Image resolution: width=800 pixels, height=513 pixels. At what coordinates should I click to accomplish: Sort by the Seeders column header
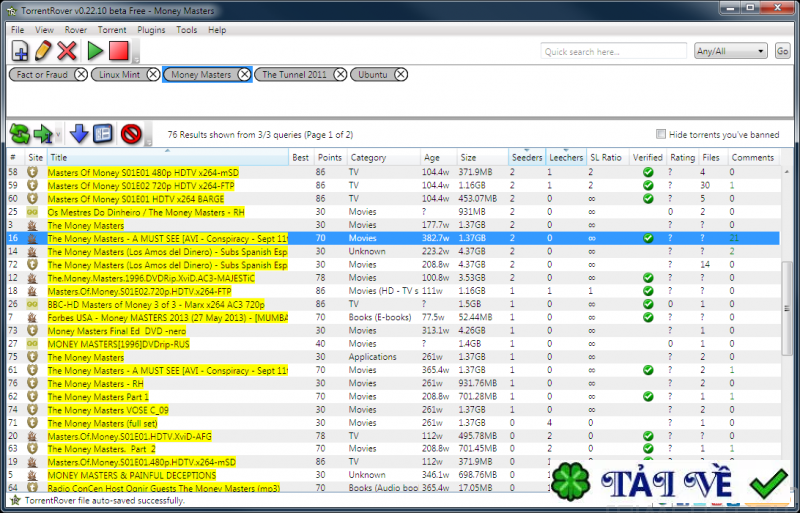526,157
